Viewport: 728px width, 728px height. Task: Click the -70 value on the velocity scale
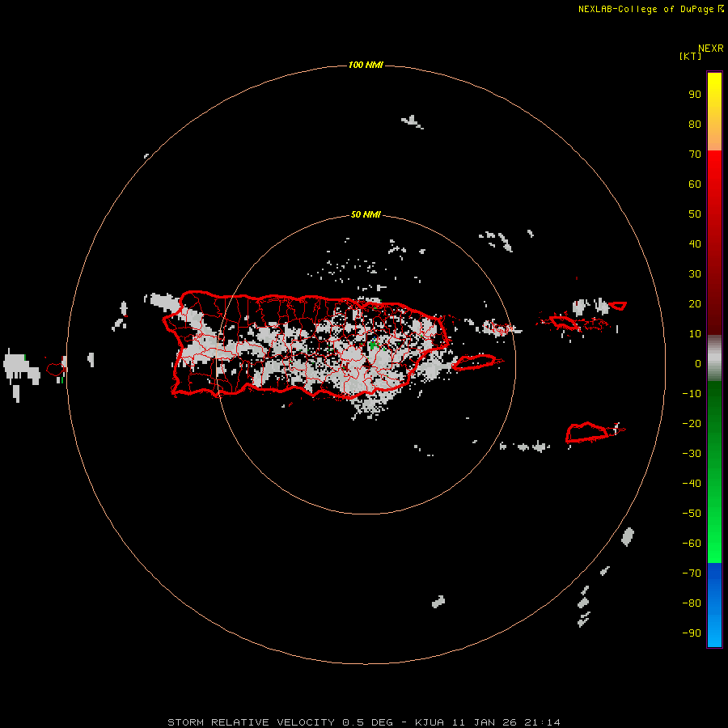[692, 574]
